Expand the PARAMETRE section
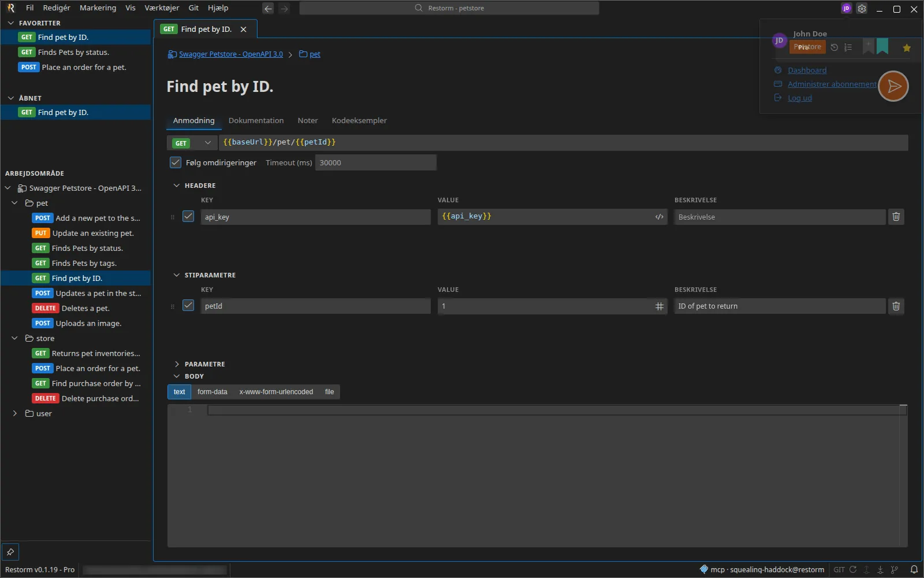The height and width of the screenshot is (578, 924). (x=177, y=364)
